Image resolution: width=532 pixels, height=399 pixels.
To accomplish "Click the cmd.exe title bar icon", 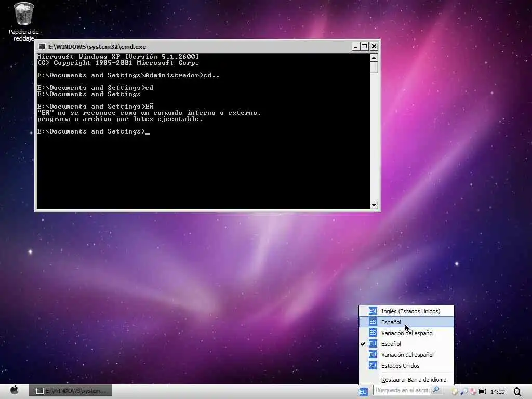I will coord(42,46).
